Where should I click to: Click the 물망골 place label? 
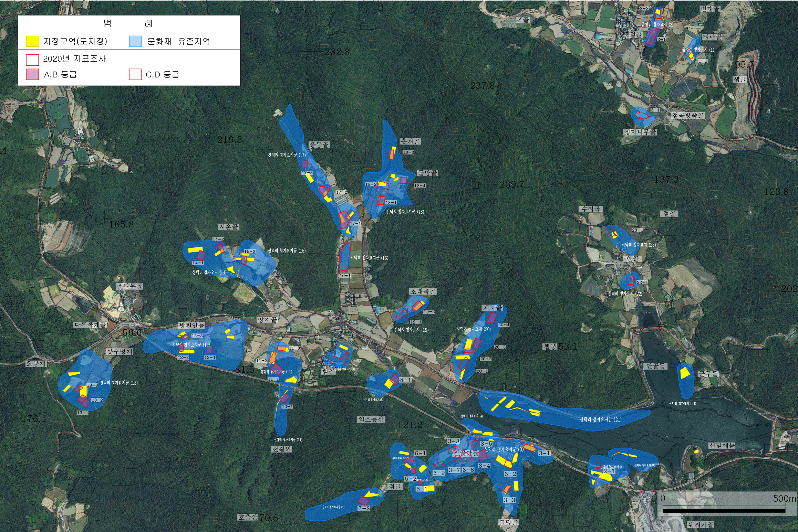tap(427, 173)
